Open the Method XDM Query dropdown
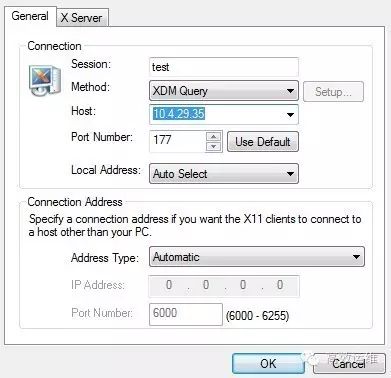The image size is (391, 378). 224,91
